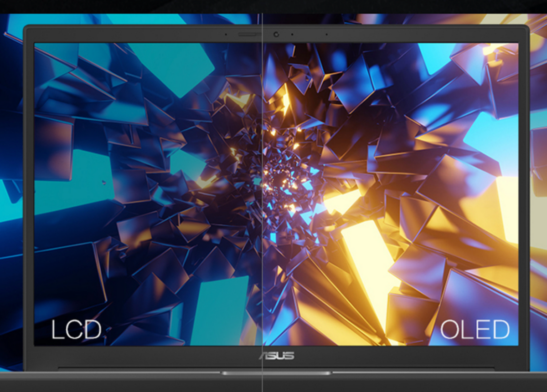This screenshot has height=392, width=547.
Task: Click the webcam lens in top bezel
Action: click(276, 34)
